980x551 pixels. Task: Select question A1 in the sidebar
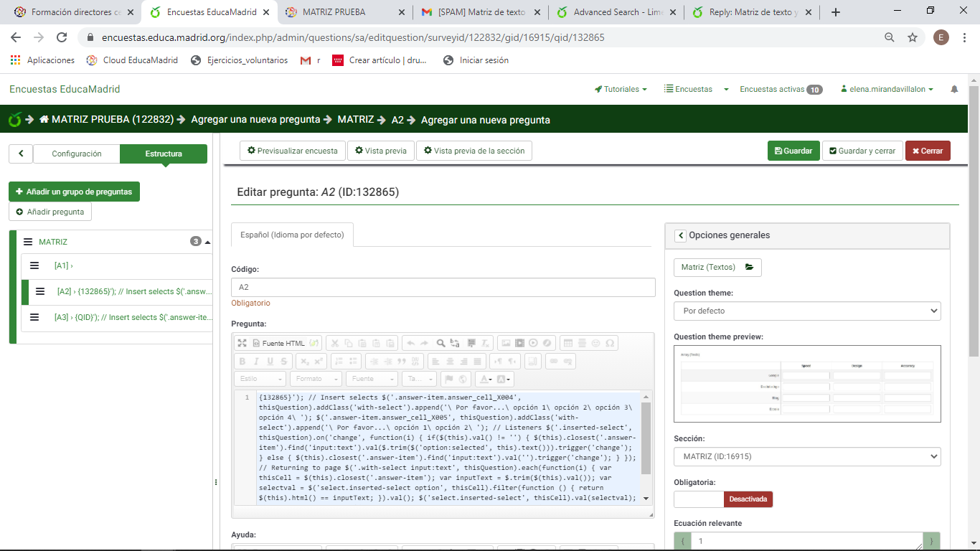(117, 265)
